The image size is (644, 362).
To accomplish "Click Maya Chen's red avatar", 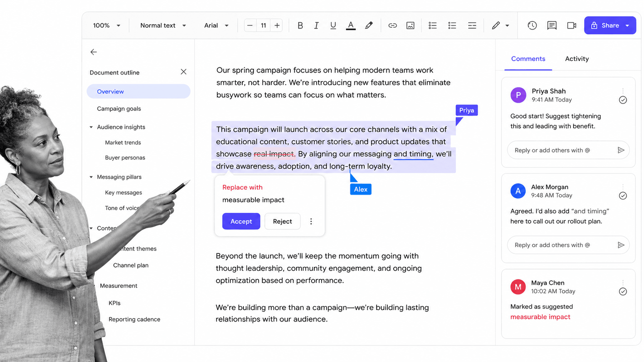I will click(518, 287).
